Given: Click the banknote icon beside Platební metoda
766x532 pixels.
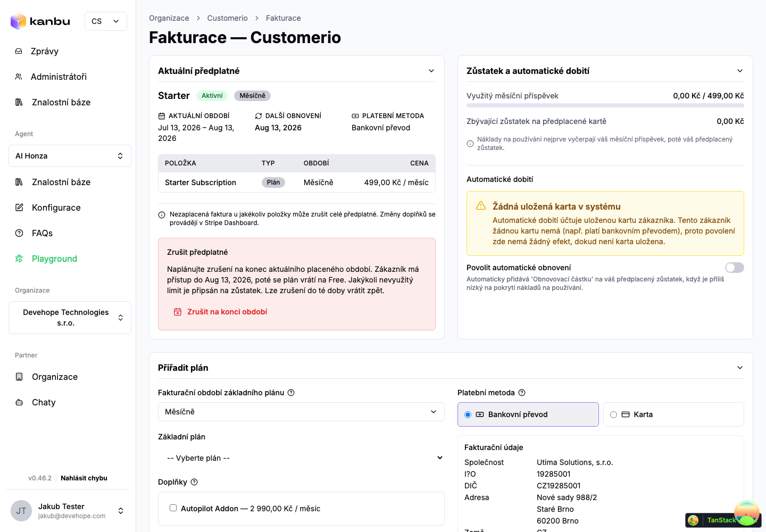Looking at the screenshot, I should tap(355, 116).
